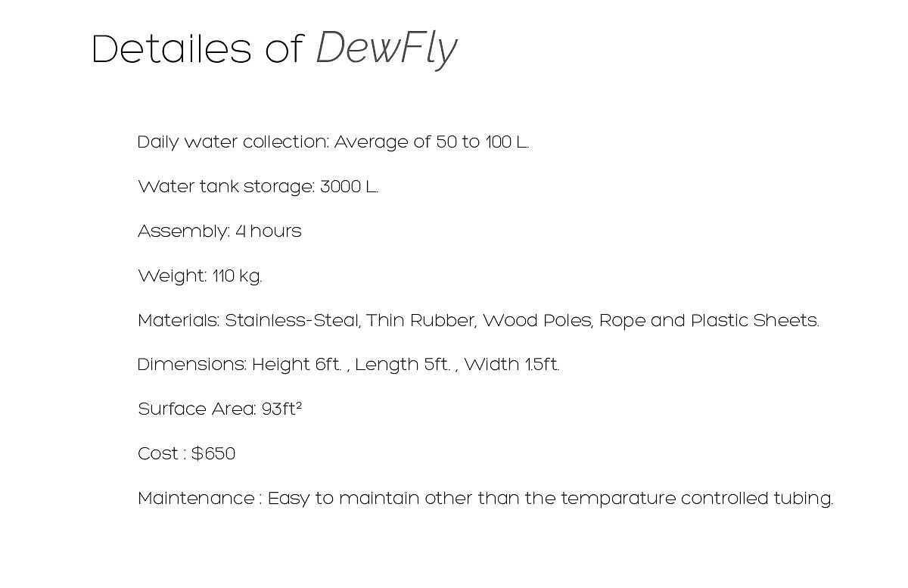Select the Daily water collection line

point(333,142)
